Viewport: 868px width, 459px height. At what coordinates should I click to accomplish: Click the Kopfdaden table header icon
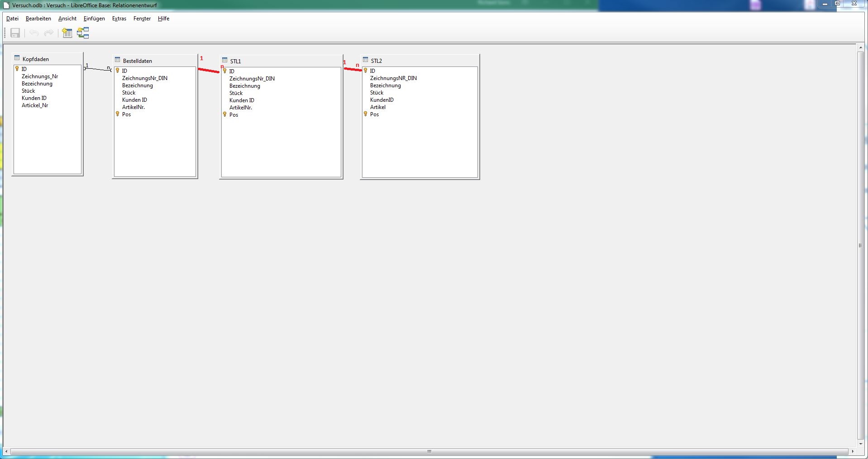[x=17, y=58]
